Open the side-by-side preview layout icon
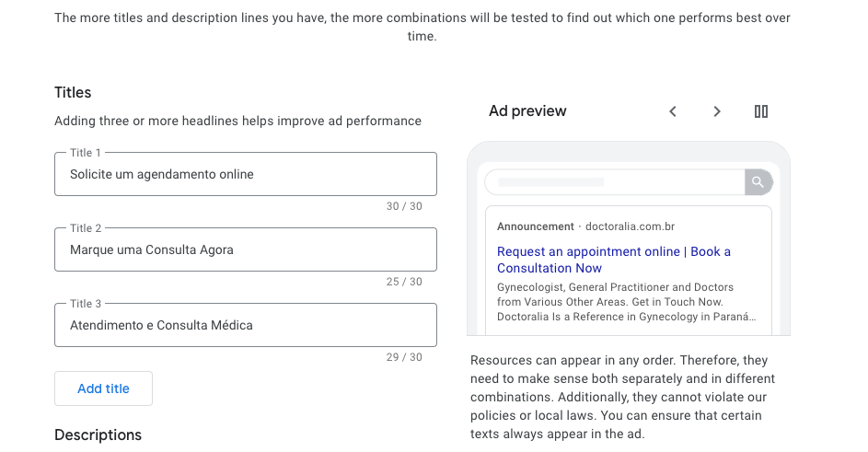868x452 pixels. point(761,111)
